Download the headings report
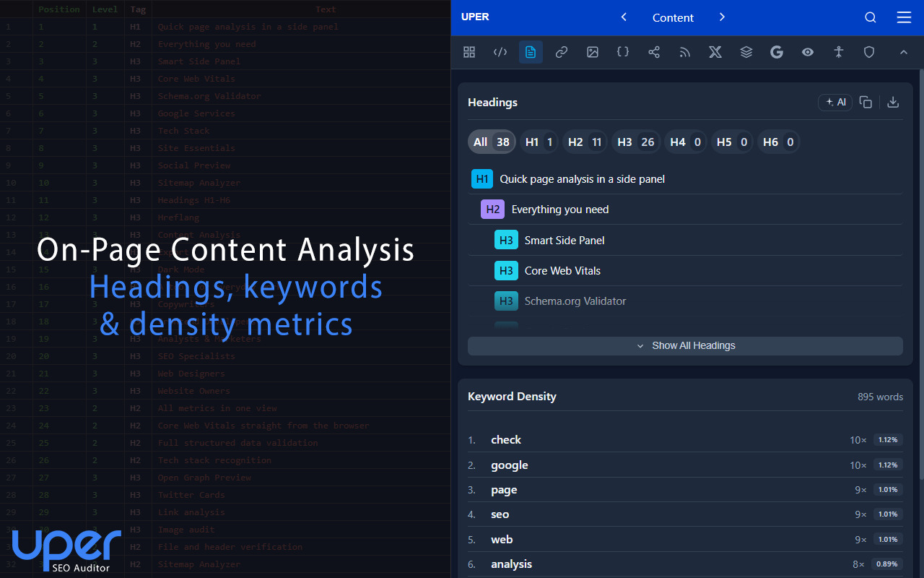Viewport: 924px width, 578px height. click(x=893, y=102)
